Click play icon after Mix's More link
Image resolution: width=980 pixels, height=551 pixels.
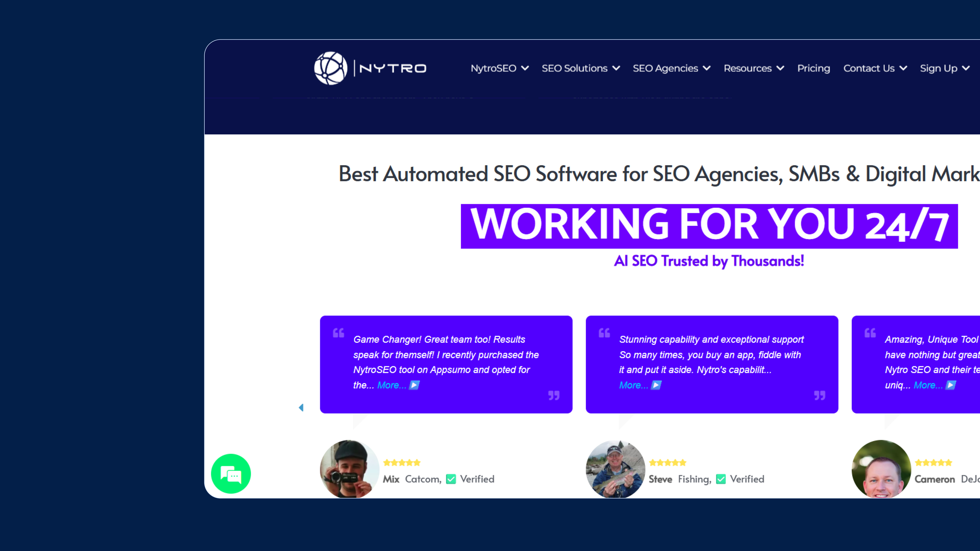414,385
